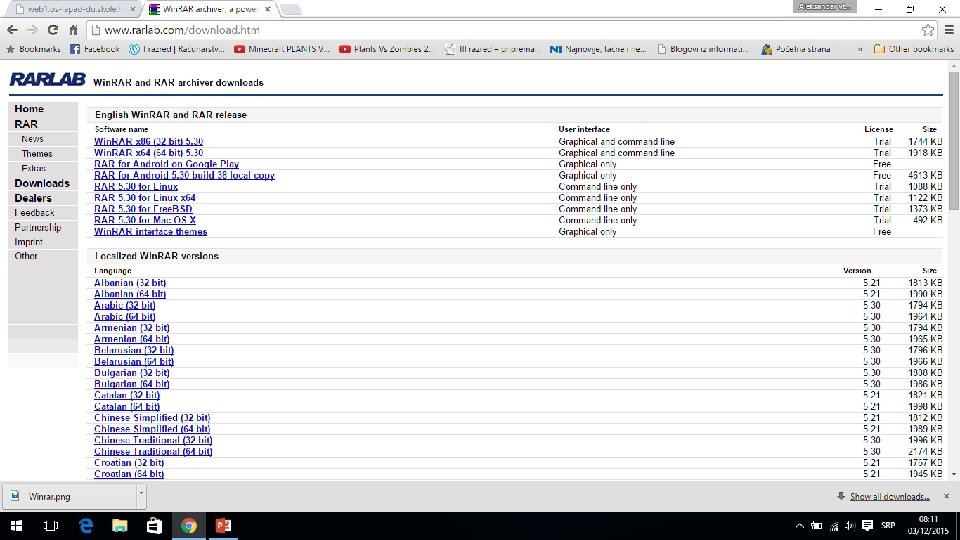Go to Home in the sidebar

tap(29, 109)
